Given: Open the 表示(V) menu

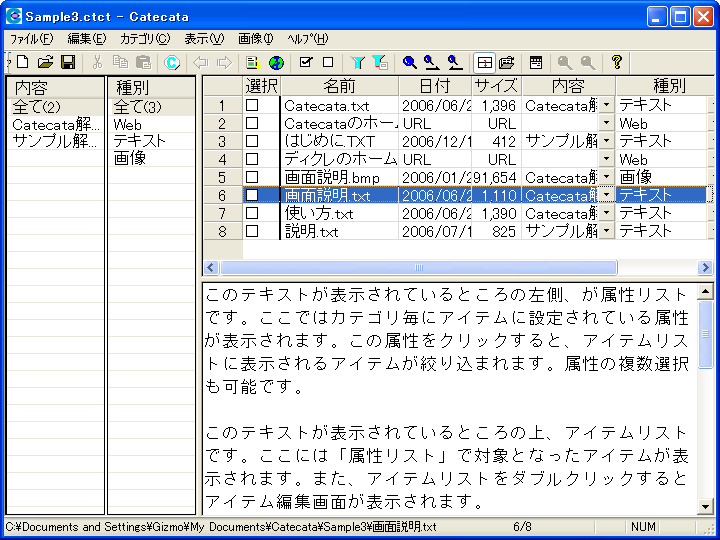Looking at the screenshot, I should pyautogui.click(x=204, y=39).
